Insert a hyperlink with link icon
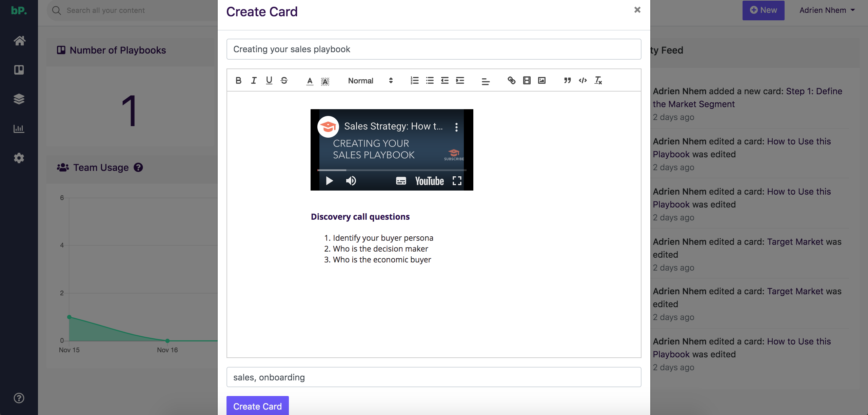Screen dimensions: 868x415 (x=511, y=80)
